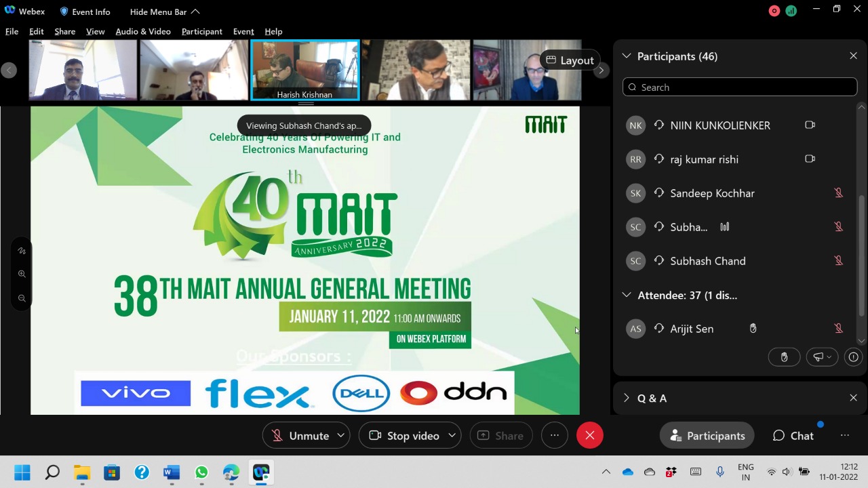Open the File menu
Viewport: 868px width, 488px height.
pyautogui.click(x=12, y=31)
